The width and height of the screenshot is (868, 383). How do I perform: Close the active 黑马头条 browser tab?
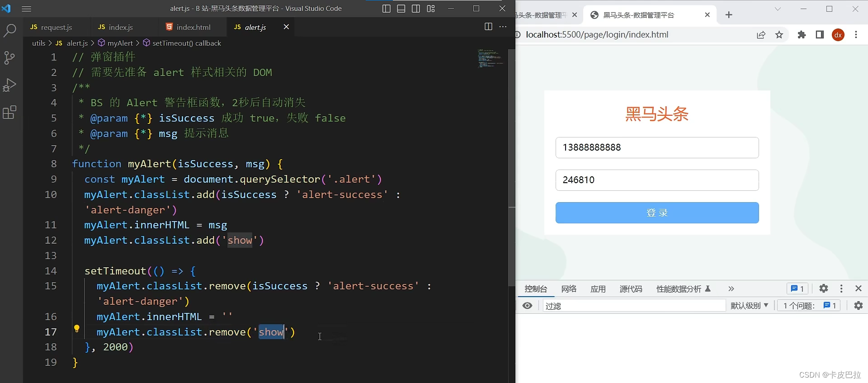point(708,15)
